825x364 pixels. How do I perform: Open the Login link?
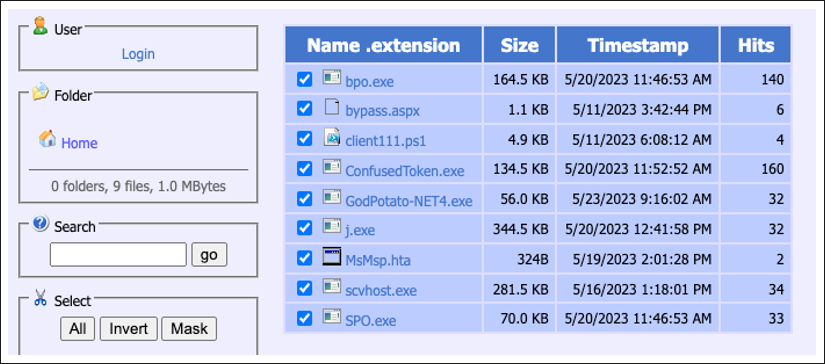pyautogui.click(x=138, y=54)
